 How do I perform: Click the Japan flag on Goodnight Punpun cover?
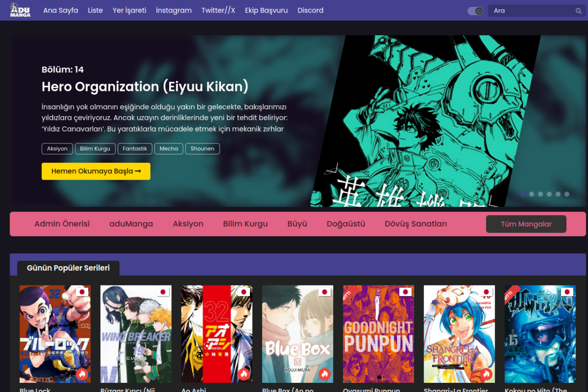(406, 292)
